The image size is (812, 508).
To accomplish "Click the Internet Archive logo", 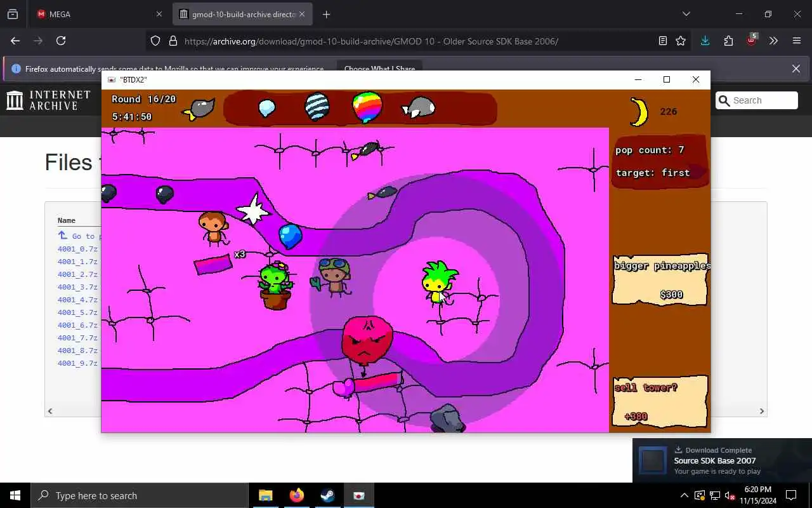I will coord(49,100).
